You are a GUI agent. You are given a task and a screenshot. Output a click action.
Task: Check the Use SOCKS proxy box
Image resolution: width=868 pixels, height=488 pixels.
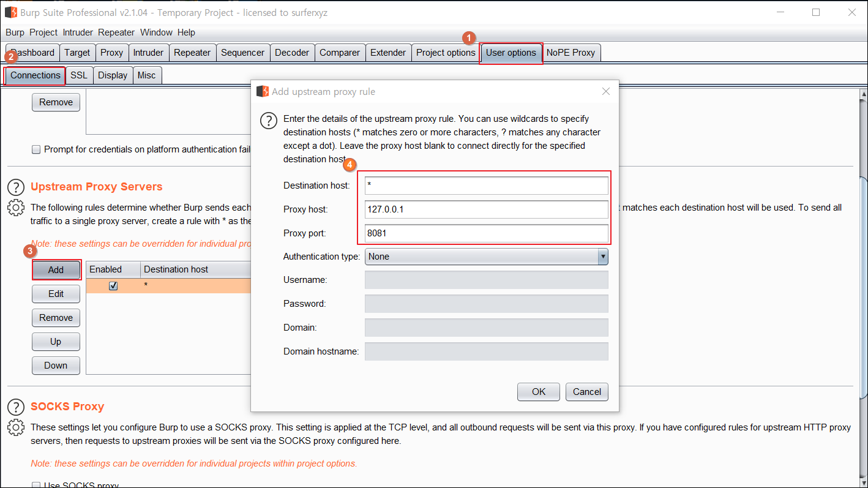pos(36,485)
